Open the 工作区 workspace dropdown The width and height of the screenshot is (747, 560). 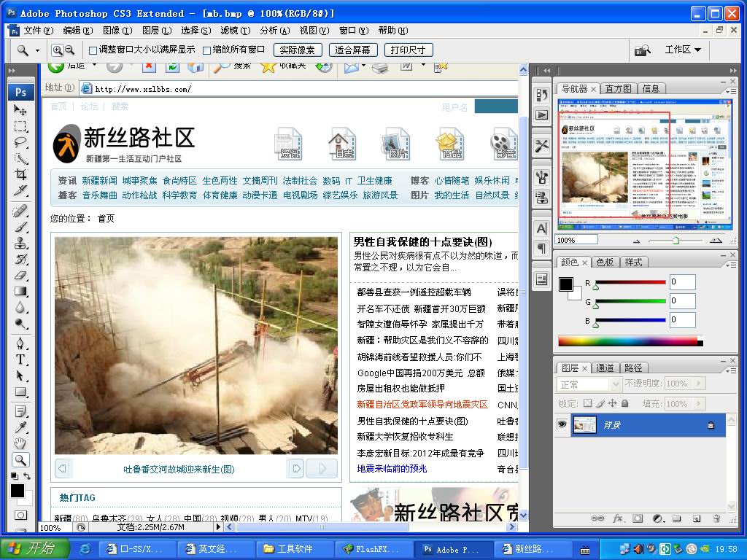coord(682,50)
